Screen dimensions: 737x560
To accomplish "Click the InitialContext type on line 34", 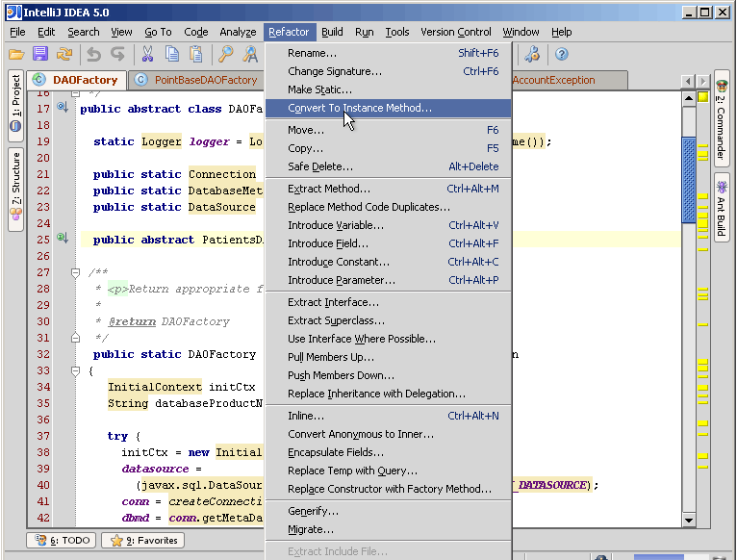I will pyautogui.click(x=155, y=387).
